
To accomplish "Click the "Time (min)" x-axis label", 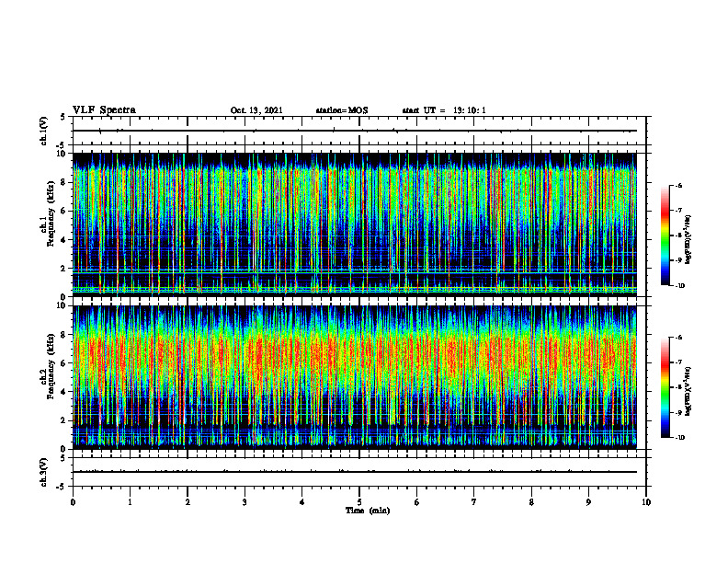I will [368, 511].
